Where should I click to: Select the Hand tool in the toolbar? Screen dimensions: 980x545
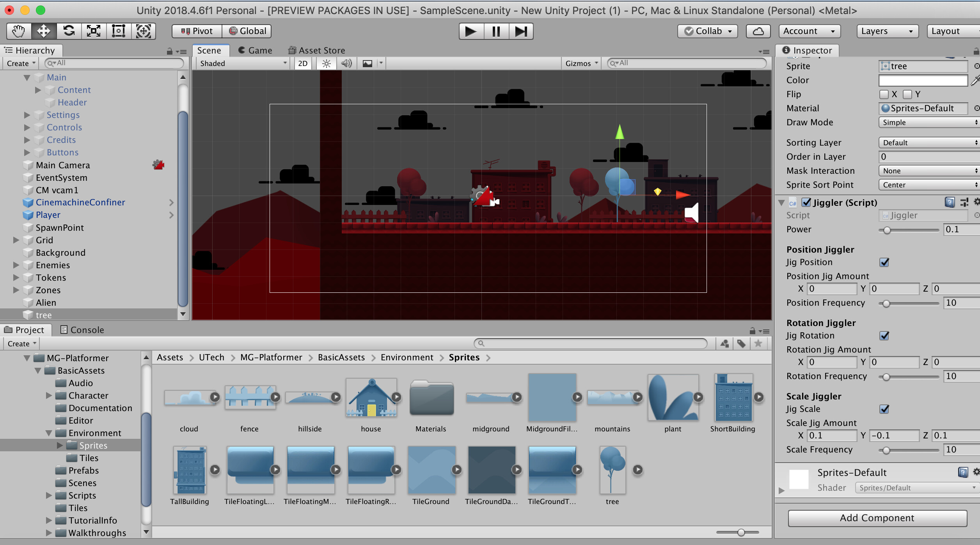[18, 31]
